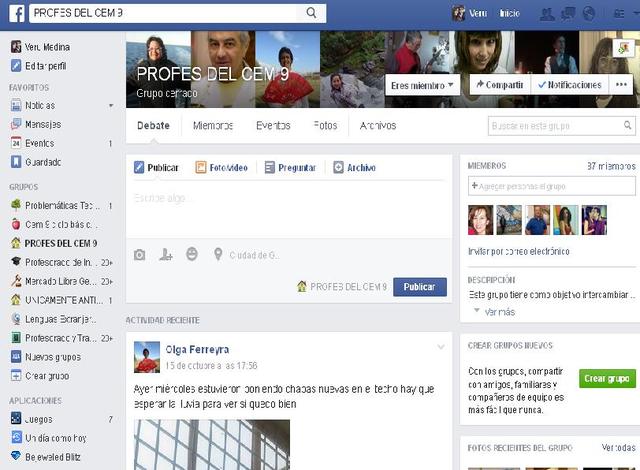Click the Un día como hoy icon
This screenshot has width=640, height=470.
tap(16, 437)
